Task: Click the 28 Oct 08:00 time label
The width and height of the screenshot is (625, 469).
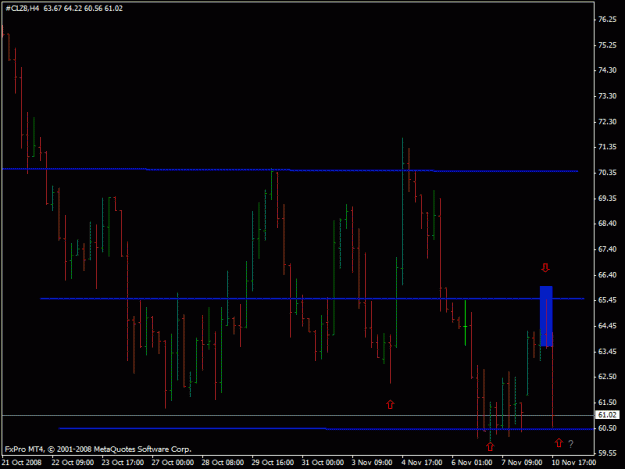Action: tap(223, 463)
